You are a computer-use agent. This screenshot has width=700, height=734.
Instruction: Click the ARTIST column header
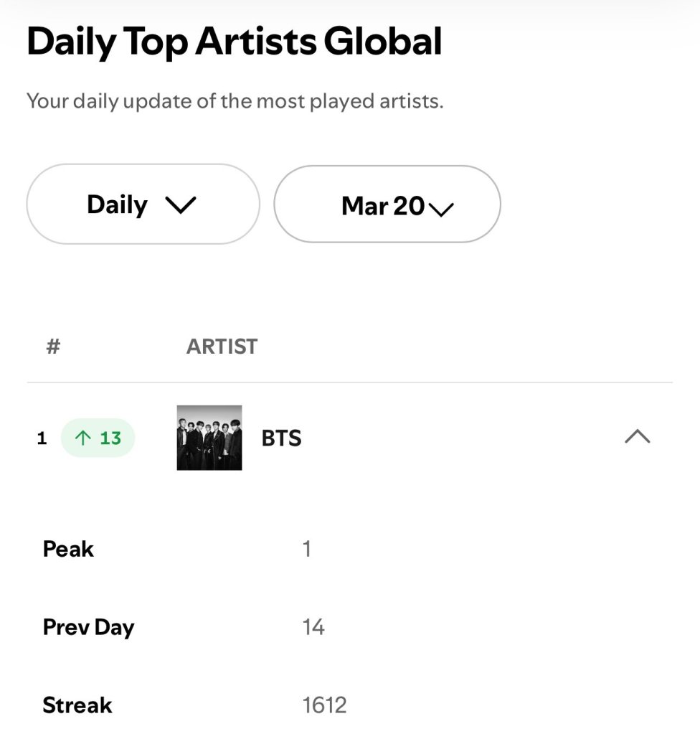pyautogui.click(x=222, y=347)
